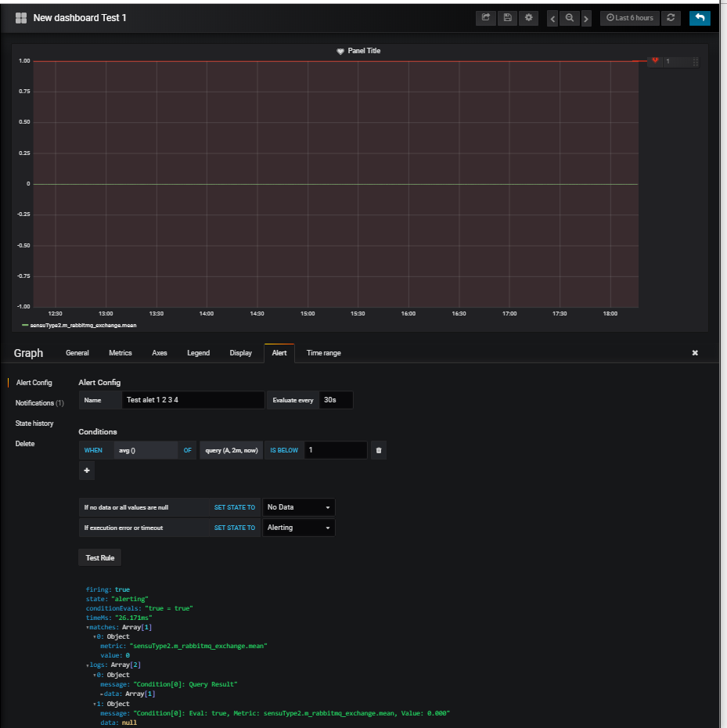
Task: Click the alert heart icon beside Panel Title
Action: pos(340,51)
